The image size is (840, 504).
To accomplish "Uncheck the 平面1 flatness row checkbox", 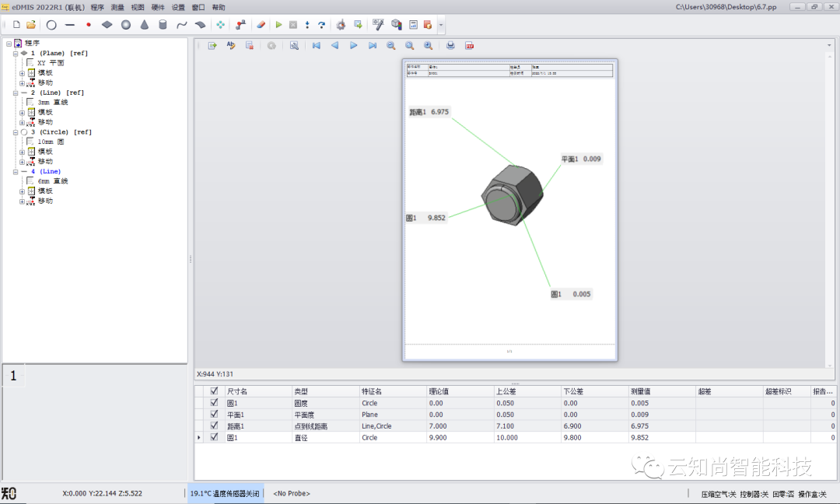I will click(x=214, y=415).
